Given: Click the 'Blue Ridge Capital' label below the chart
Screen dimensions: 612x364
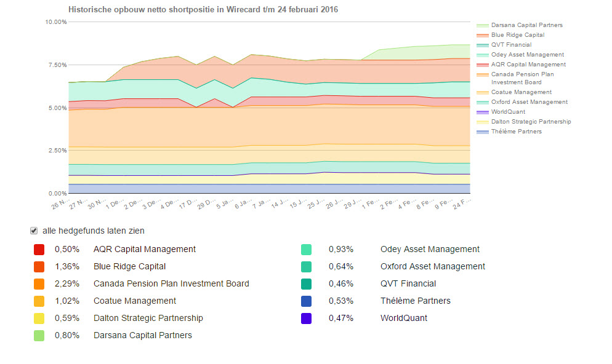Looking at the screenshot, I should coord(130,266).
